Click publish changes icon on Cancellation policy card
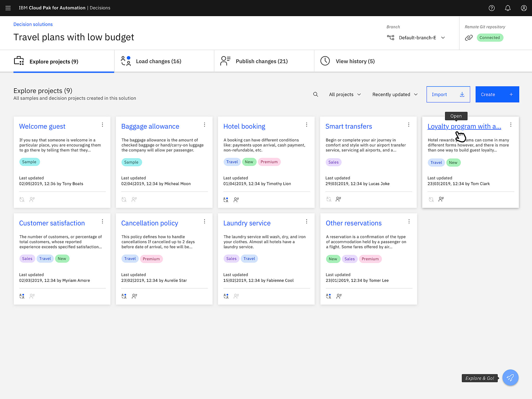The width and height of the screenshot is (532, 399). [134, 296]
